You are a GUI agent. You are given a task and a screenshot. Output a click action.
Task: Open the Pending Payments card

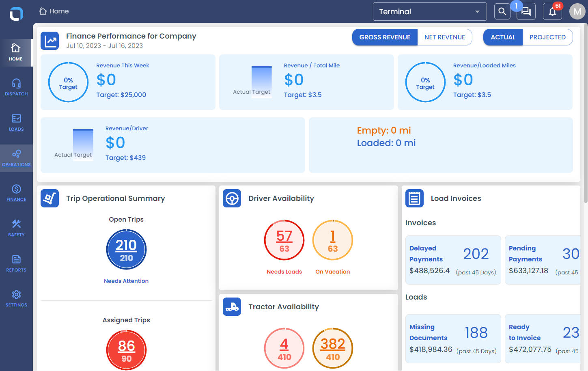point(543,260)
